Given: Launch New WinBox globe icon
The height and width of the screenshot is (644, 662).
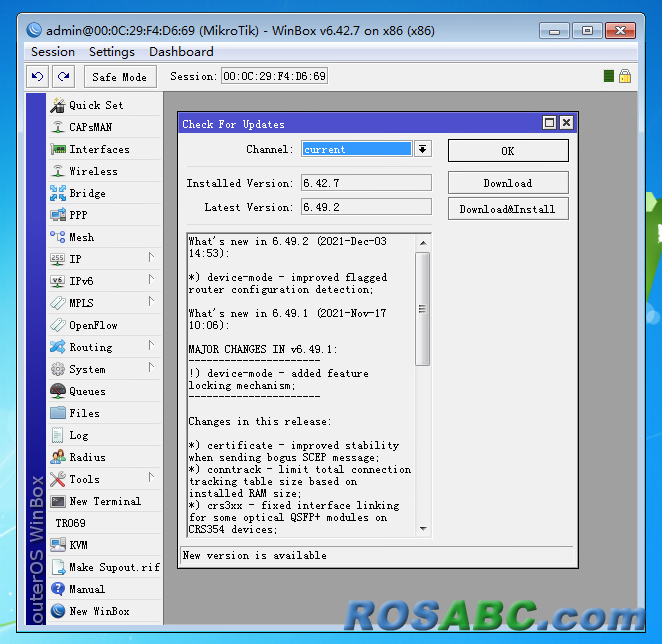Looking at the screenshot, I should coord(58,611).
